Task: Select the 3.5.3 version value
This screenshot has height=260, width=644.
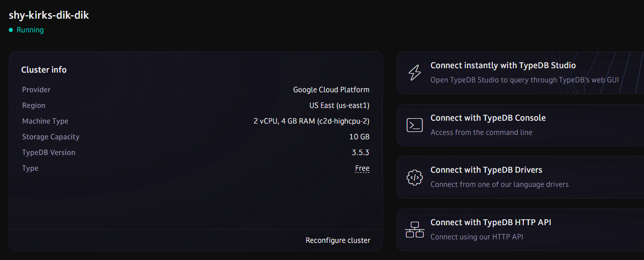Action: point(361,153)
